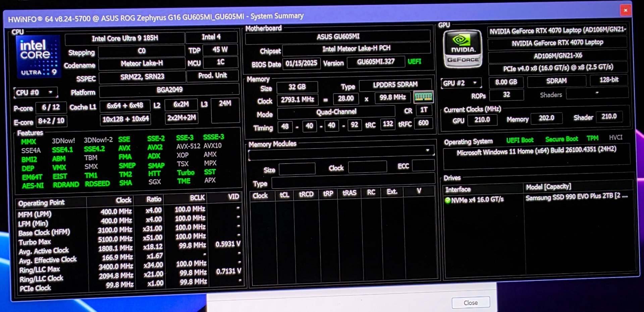Click the BIOS version GU605MI.327 field

click(x=376, y=62)
